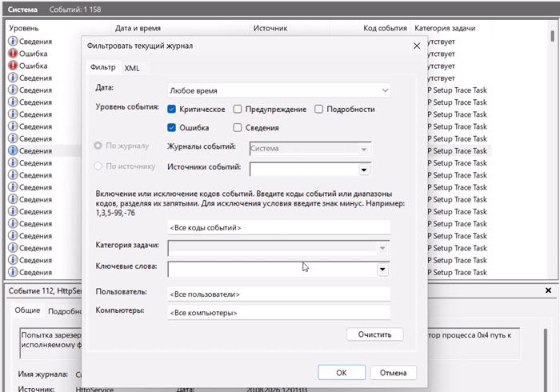Select the Фильтр tab
The width and height of the screenshot is (560, 392).
pos(103,67)
